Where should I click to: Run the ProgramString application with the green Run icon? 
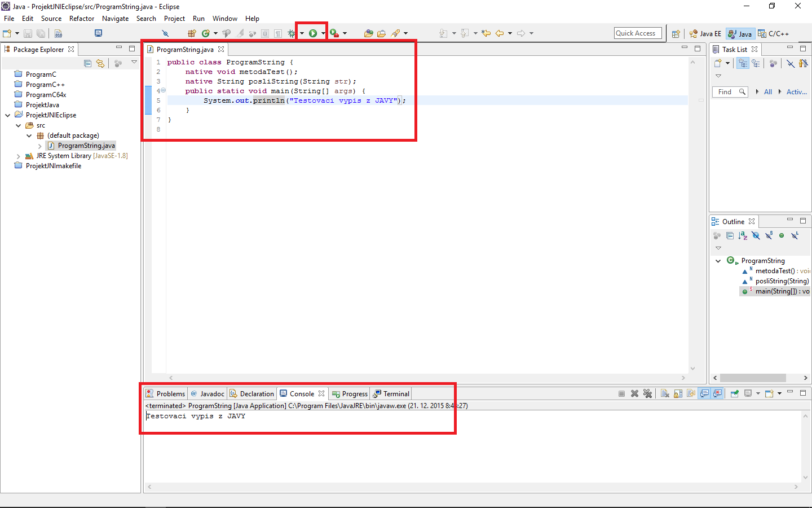click(x=312, y=33)
